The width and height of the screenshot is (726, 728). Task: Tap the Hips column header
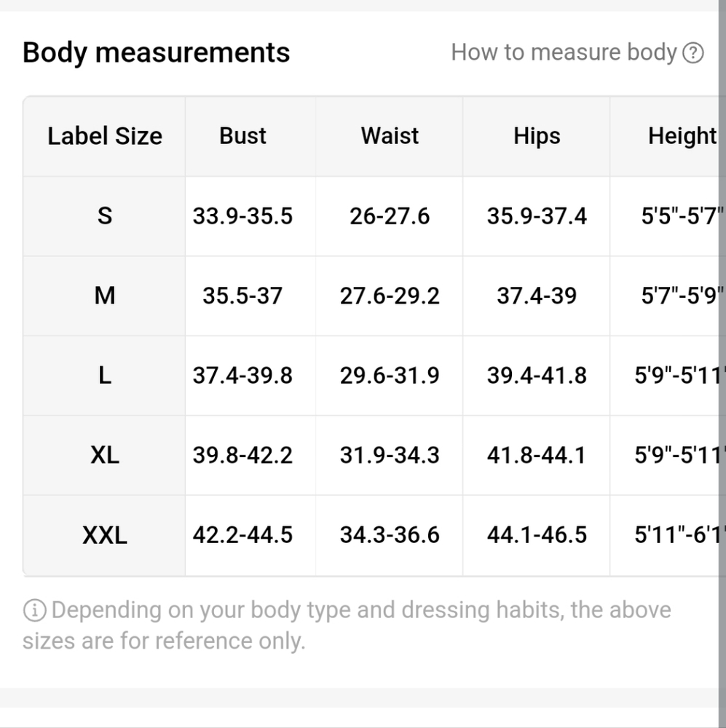tap(537, 136)
